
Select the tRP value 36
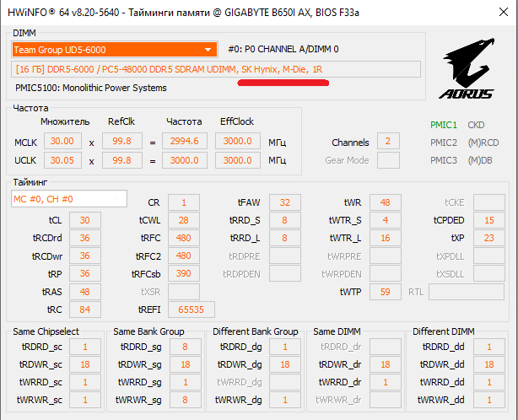(x=85, y=274)
